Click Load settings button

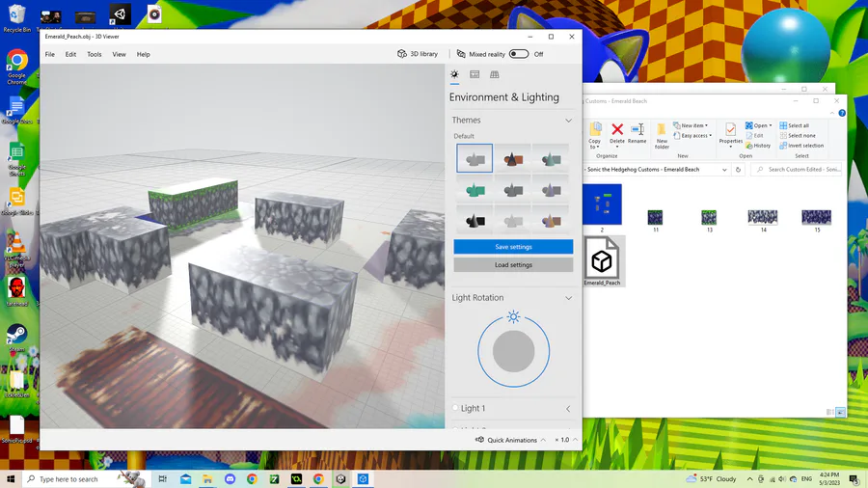(513, 265)
